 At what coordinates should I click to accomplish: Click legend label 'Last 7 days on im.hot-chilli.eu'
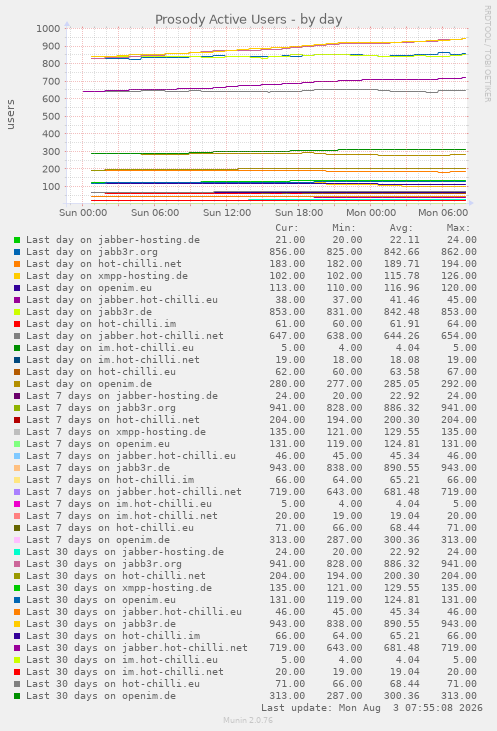point(119,504)
